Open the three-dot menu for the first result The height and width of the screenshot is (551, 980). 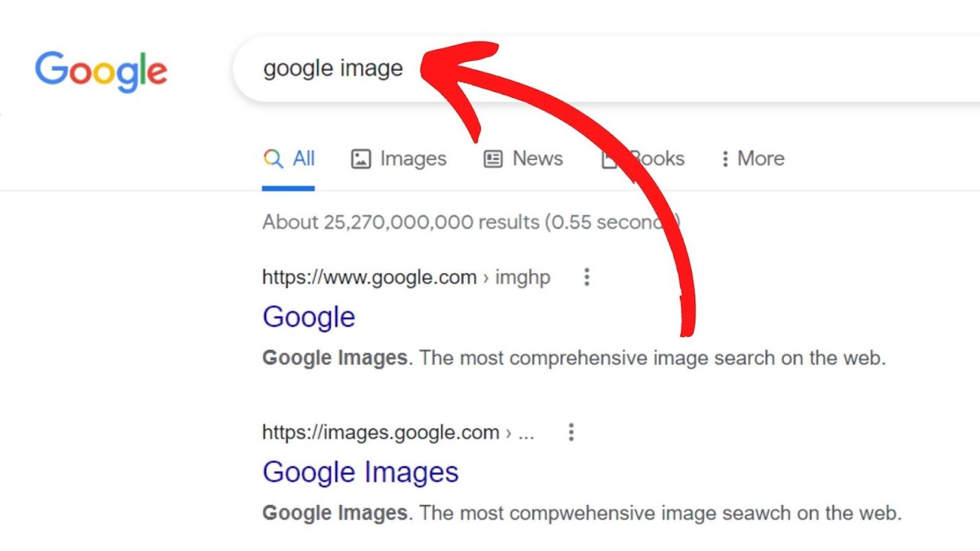click(587, 277)
